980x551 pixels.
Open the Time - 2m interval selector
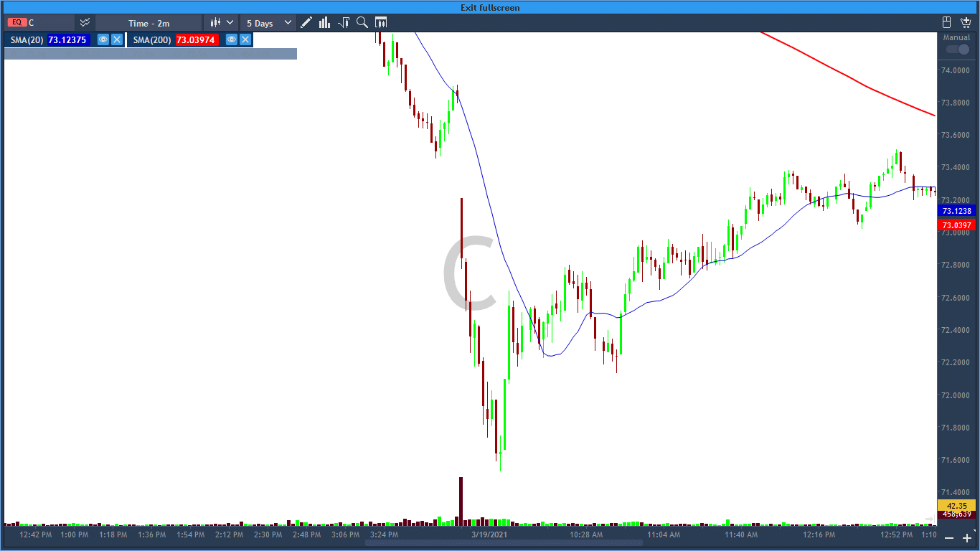coord(149,23)
